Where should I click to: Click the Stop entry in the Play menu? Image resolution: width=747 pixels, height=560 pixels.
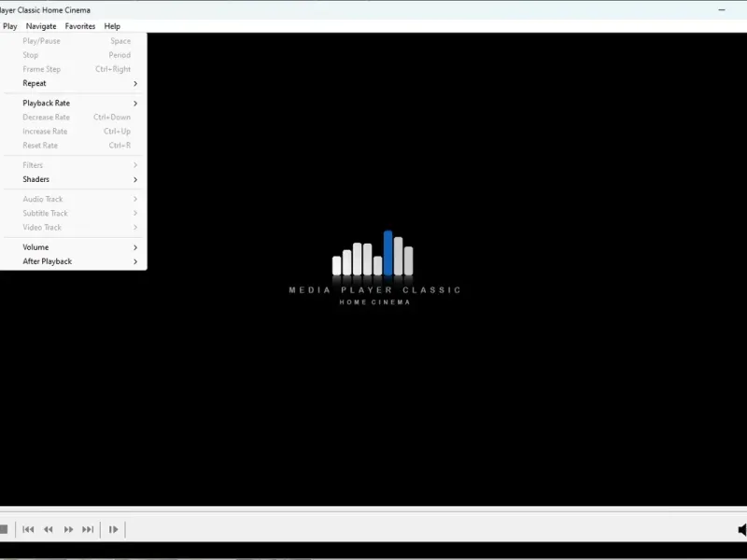point(74,55)
